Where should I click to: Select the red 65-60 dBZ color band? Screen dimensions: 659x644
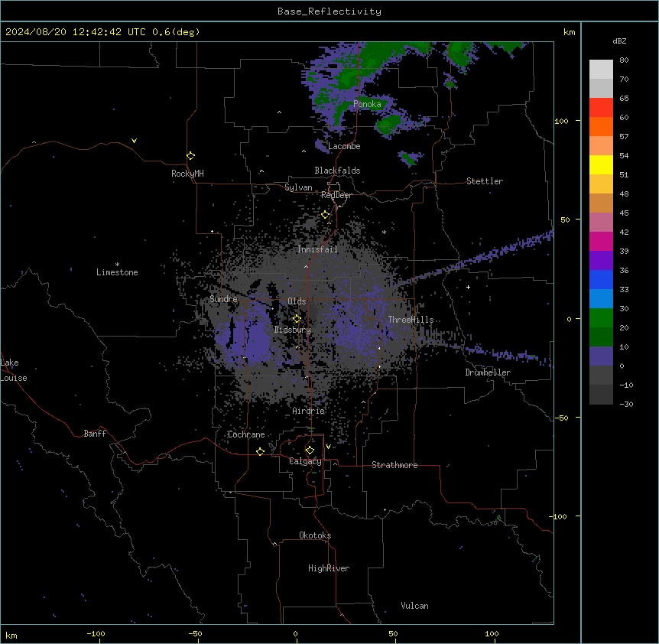601,108
